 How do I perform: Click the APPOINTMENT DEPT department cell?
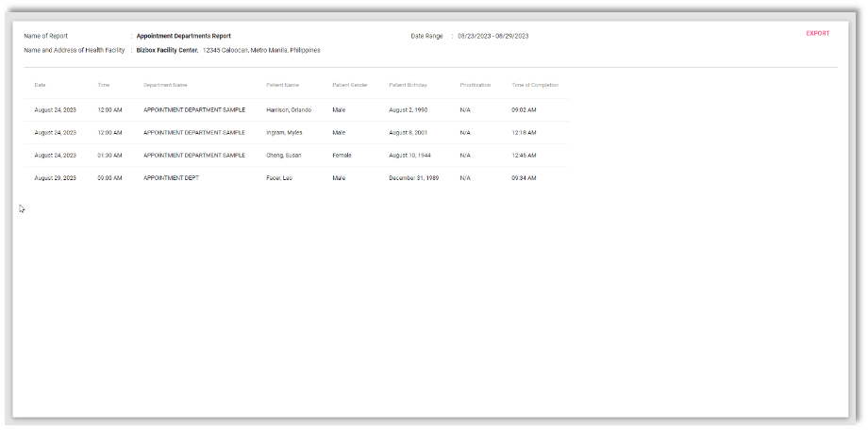tap(171, 178)
